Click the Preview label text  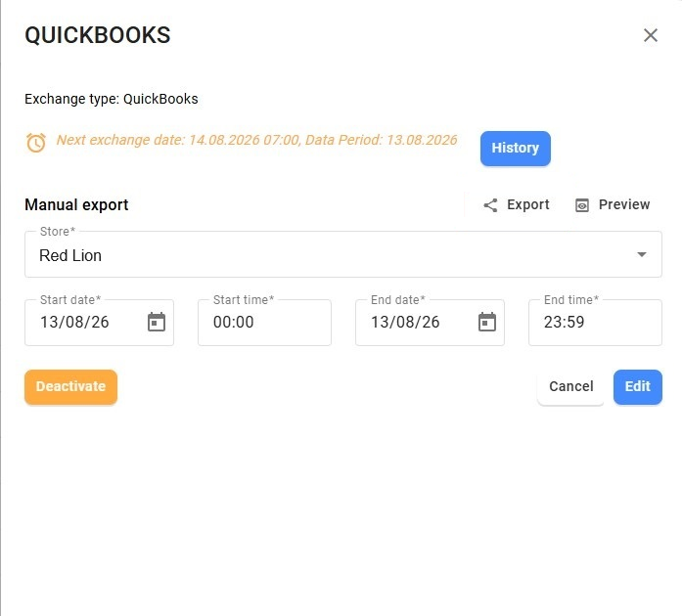tap(624, 204)
